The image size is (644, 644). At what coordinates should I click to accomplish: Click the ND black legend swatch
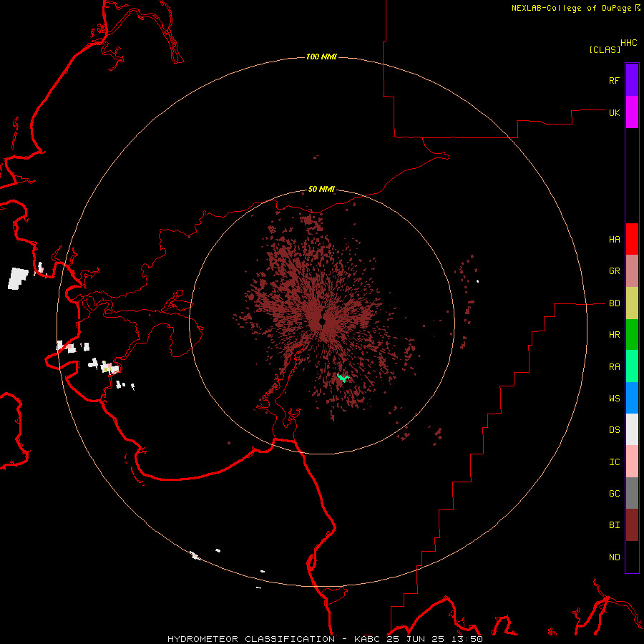tap(632, 557)
